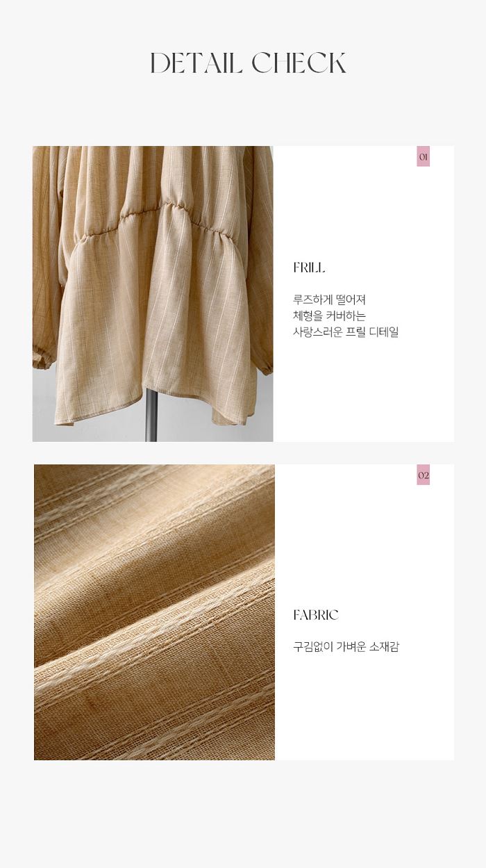The width and height of the screenshot is (486, 868).
Task: Select the DETAIL CHECK heading
Action: point(248,63)
